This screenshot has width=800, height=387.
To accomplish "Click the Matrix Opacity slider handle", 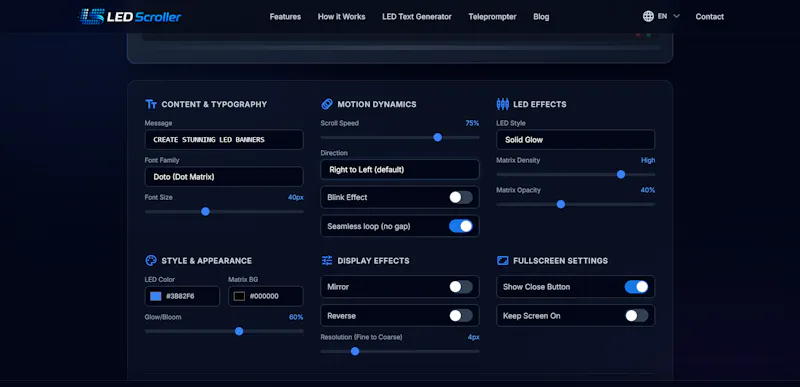I will point(561,204).
